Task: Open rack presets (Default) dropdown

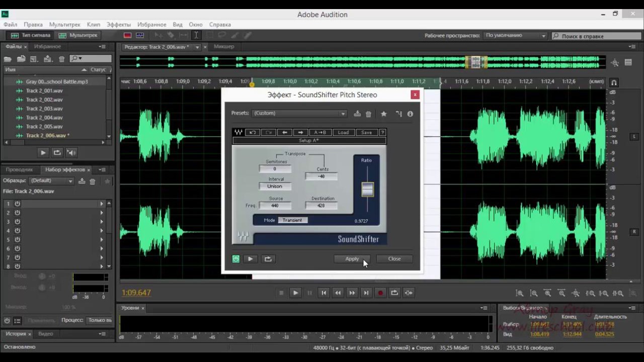Action: pos(51,181)
